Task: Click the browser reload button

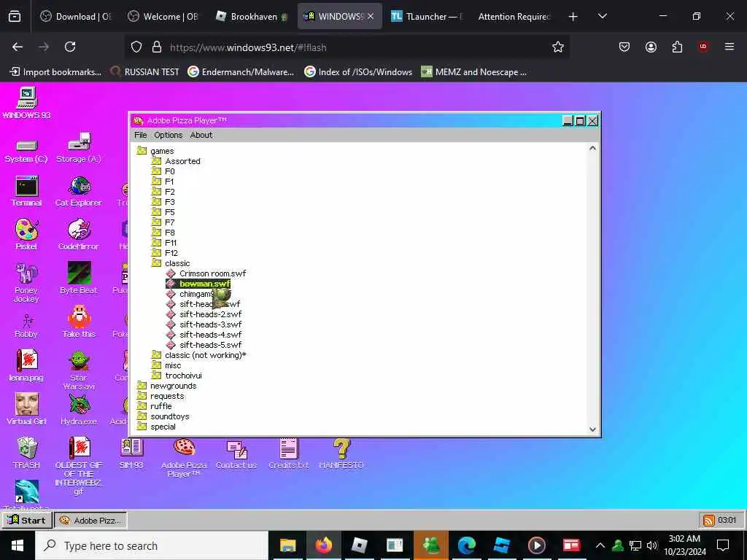Action: point(70,47)
